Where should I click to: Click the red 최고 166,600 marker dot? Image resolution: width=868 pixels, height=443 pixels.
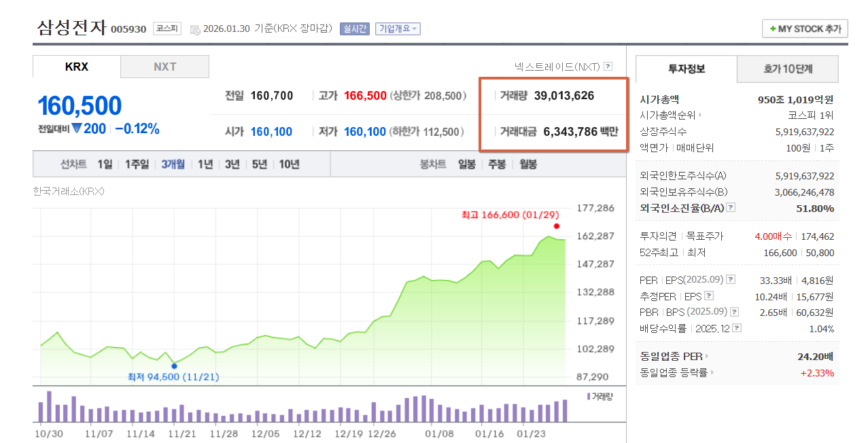click(556, 226)
